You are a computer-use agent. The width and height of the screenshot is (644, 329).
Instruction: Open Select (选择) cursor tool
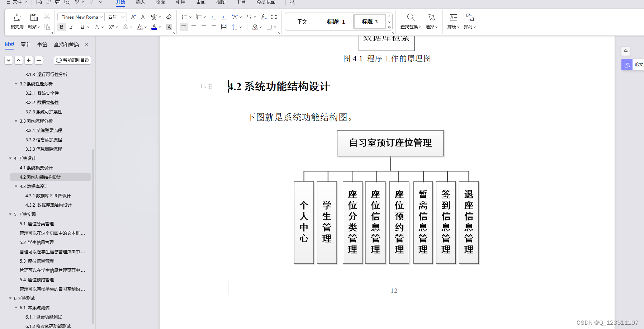[x=431, y=22]
